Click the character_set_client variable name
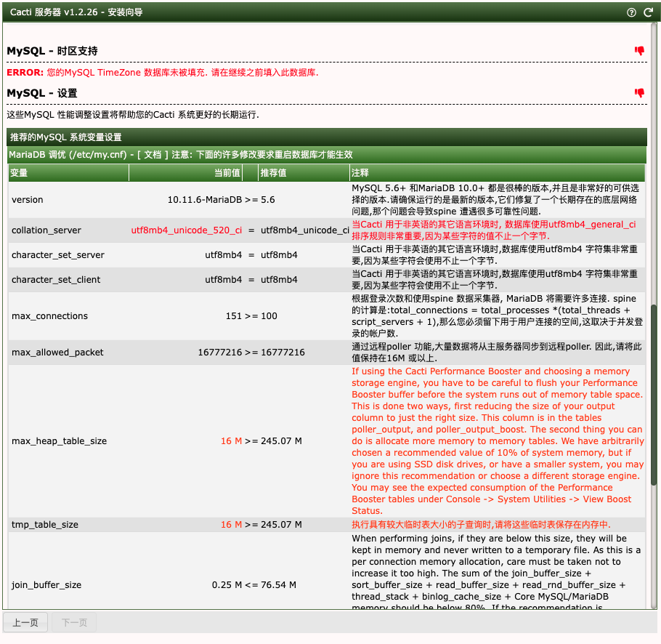Viewport: 661px width, 644px height. [x=56, y=280]
